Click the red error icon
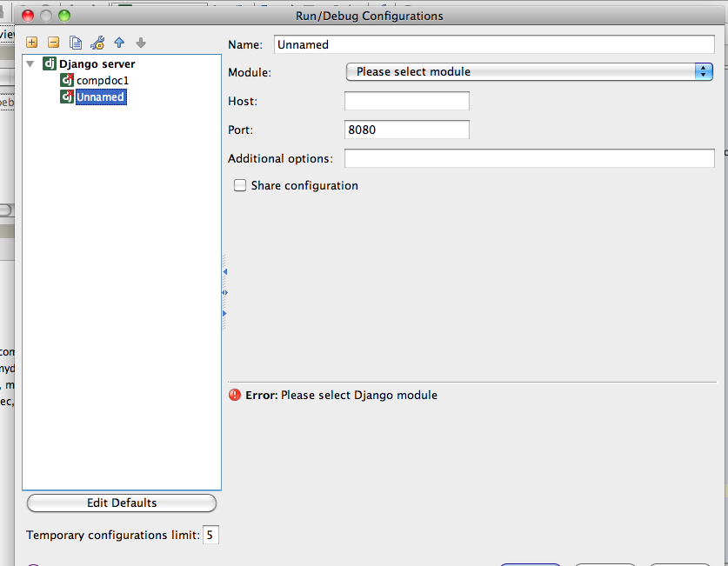Image resolution: width=728 pixels, height=566 pixels. pos(235,395)
